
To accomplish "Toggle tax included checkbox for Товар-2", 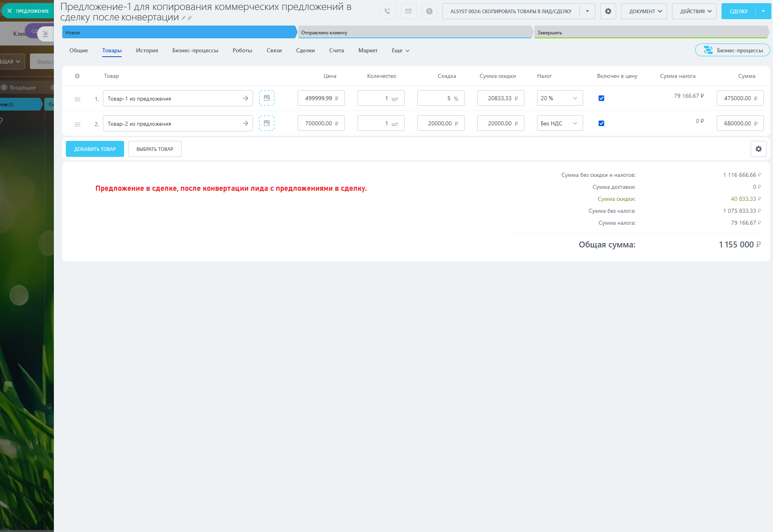I will coord(601,123).
